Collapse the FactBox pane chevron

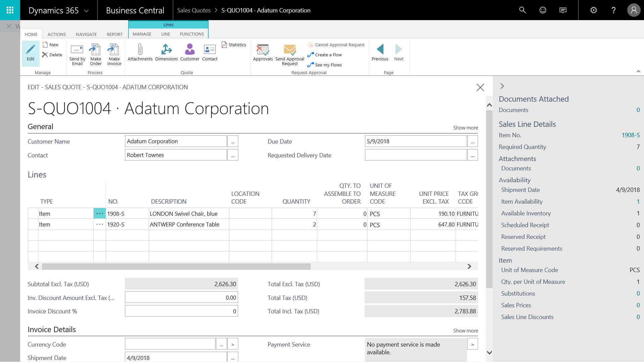point(502,86)
